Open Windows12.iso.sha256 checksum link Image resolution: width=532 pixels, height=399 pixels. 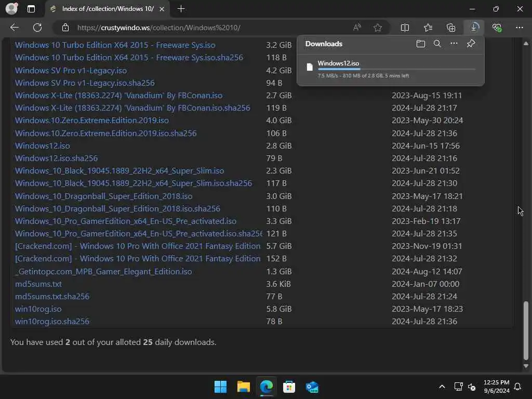pos(56,158)
